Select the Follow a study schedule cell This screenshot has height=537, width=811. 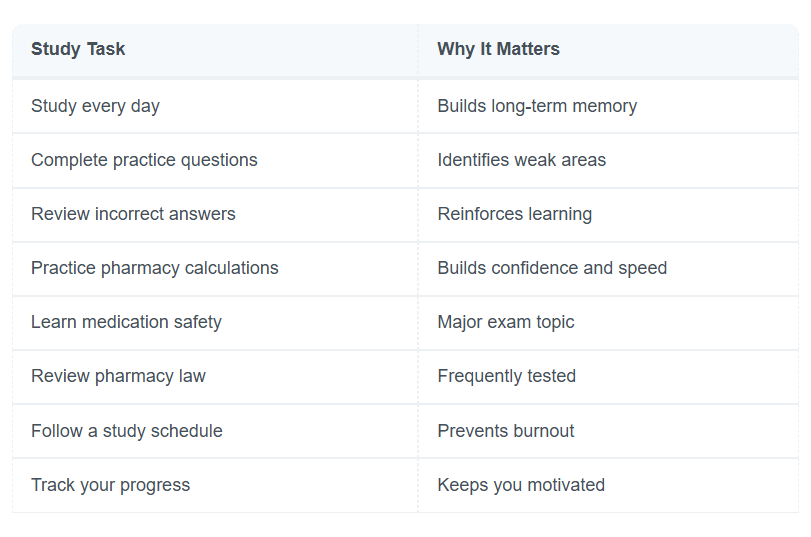click(215, 431)
